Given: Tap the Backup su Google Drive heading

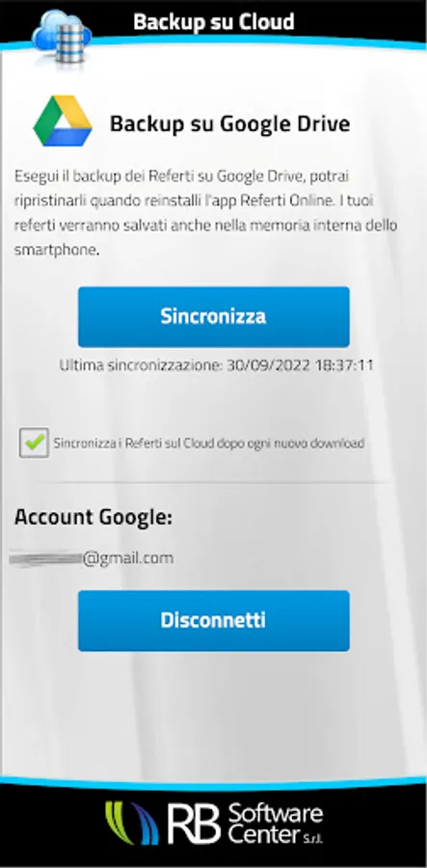Looking at the screenshot, I should pos(229,123).
